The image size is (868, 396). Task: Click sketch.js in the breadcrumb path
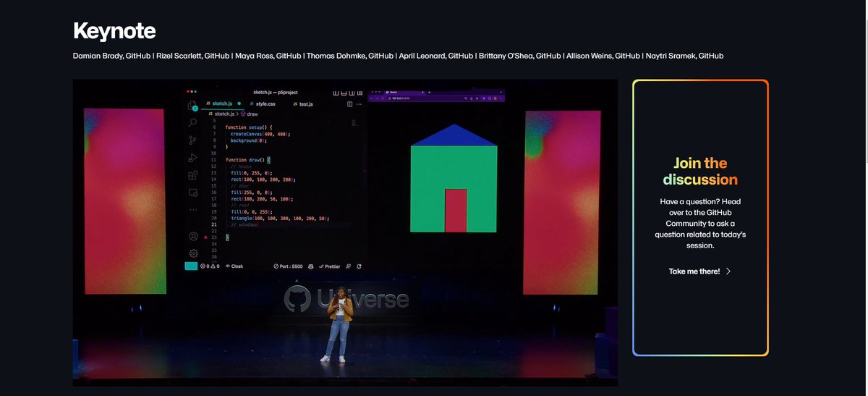[x=221, y=114]
